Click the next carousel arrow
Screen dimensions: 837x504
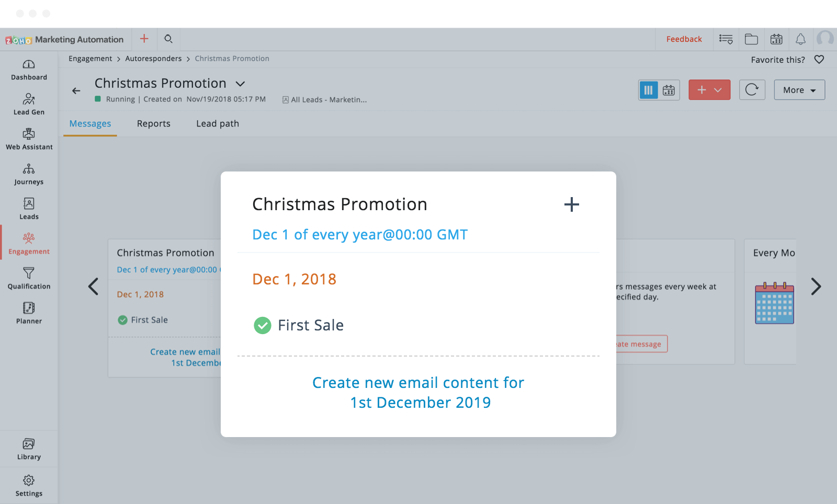(816, 287)
